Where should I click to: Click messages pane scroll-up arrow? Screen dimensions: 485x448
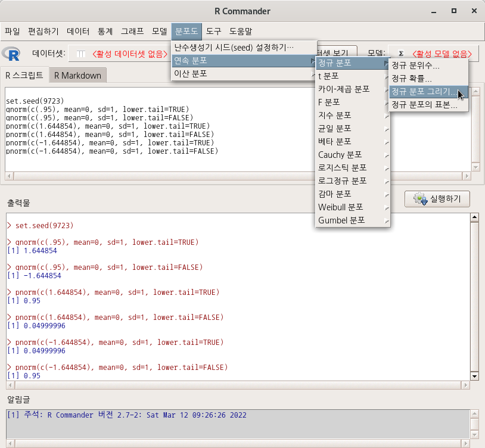474,413
